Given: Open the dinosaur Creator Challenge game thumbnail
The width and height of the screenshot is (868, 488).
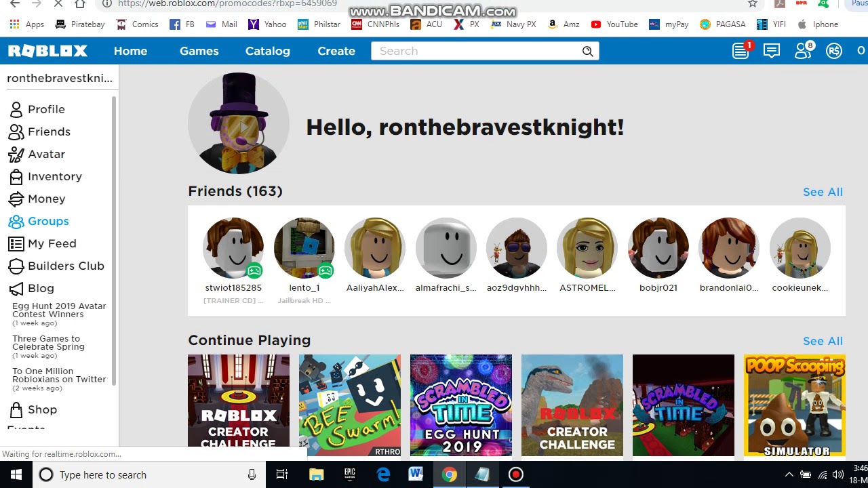Looking at the screenshot, I should click(572, 405).
